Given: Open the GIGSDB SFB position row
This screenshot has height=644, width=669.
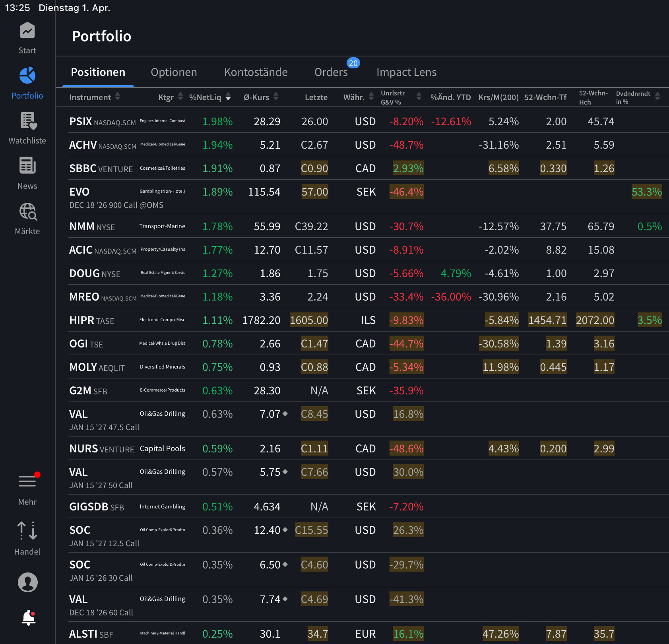Looking at the screenshot, I should (368, 506).
